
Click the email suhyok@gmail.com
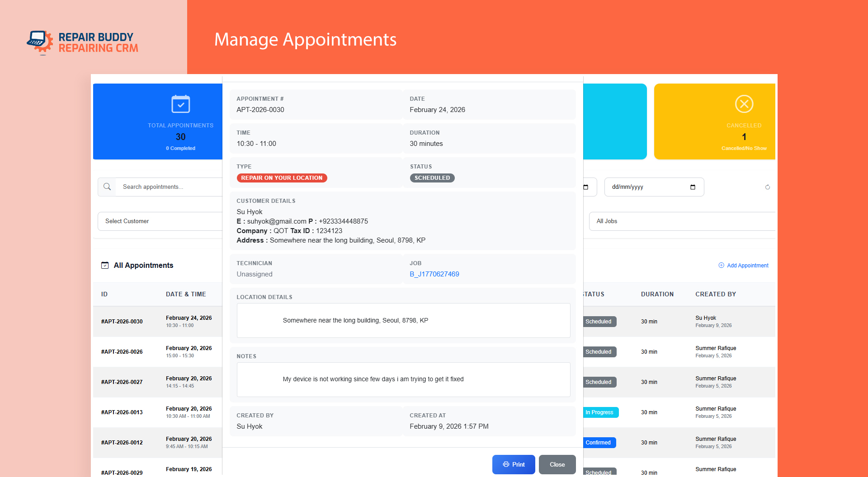[x=277, y=221]
